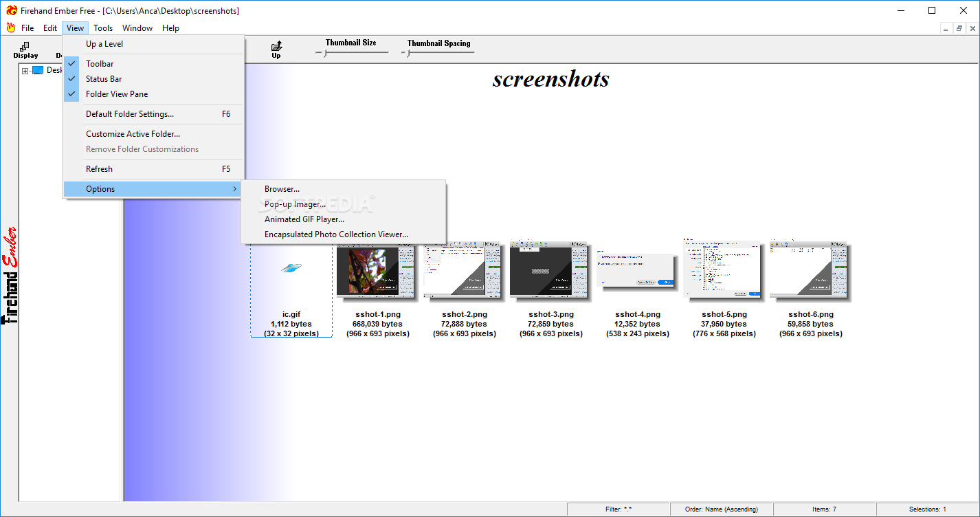Open the File menu
The image size is (980, 517).
(x=27, y=28)
